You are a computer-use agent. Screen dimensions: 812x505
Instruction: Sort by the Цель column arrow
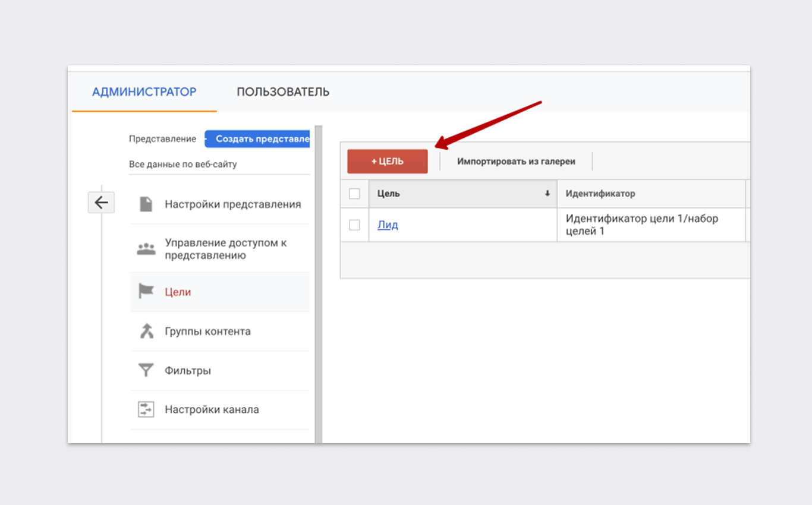(547, 194)
